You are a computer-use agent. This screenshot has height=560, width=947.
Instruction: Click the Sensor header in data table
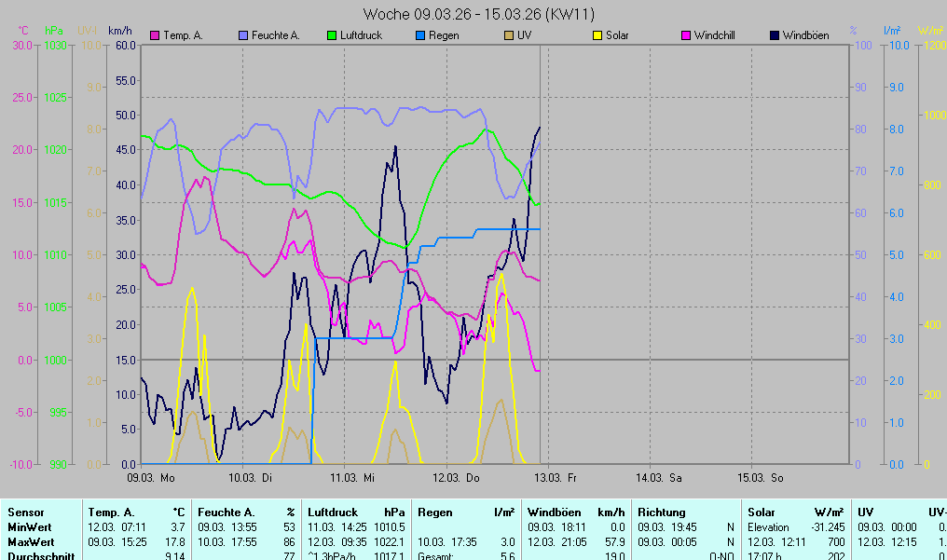click(25, 512)
